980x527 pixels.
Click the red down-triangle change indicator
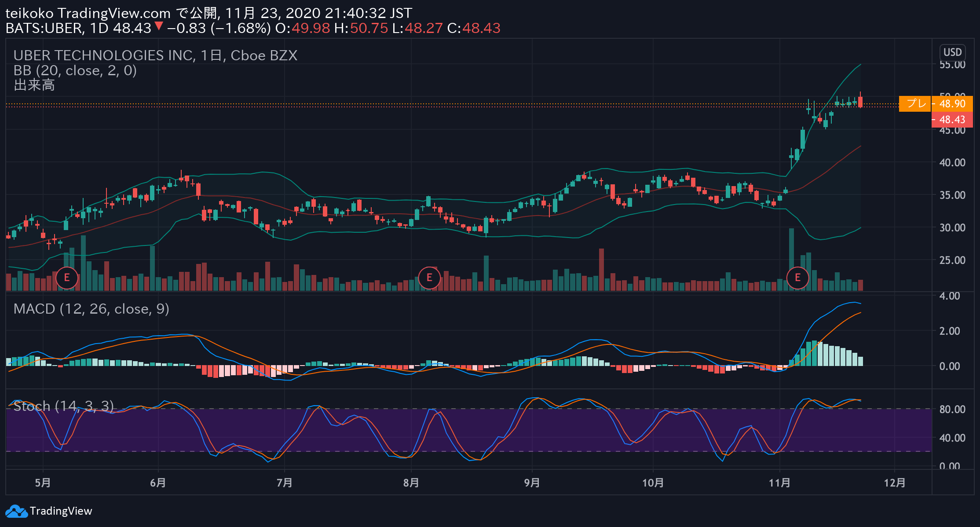(159, 26)
